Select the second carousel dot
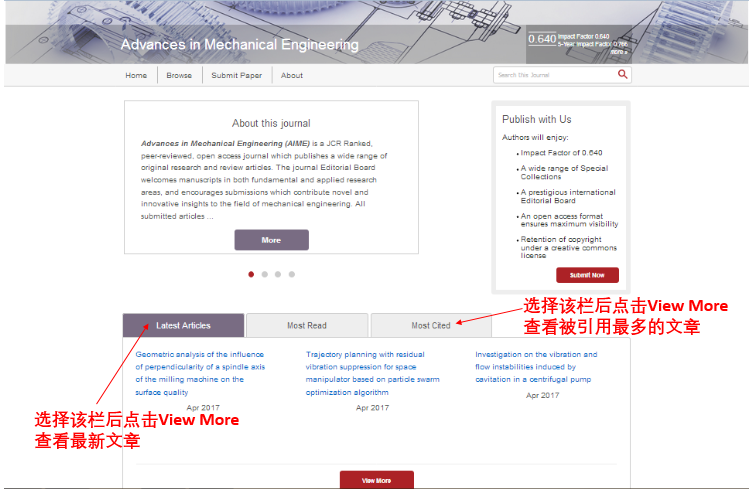 tap(264, 273)
